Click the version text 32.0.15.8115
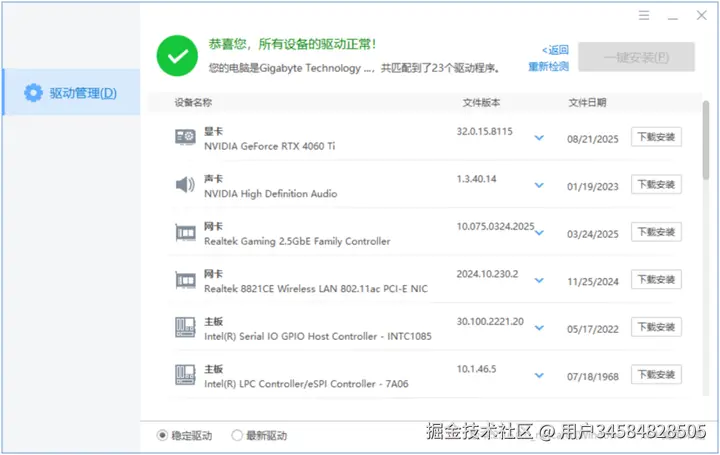 point(484,132)
